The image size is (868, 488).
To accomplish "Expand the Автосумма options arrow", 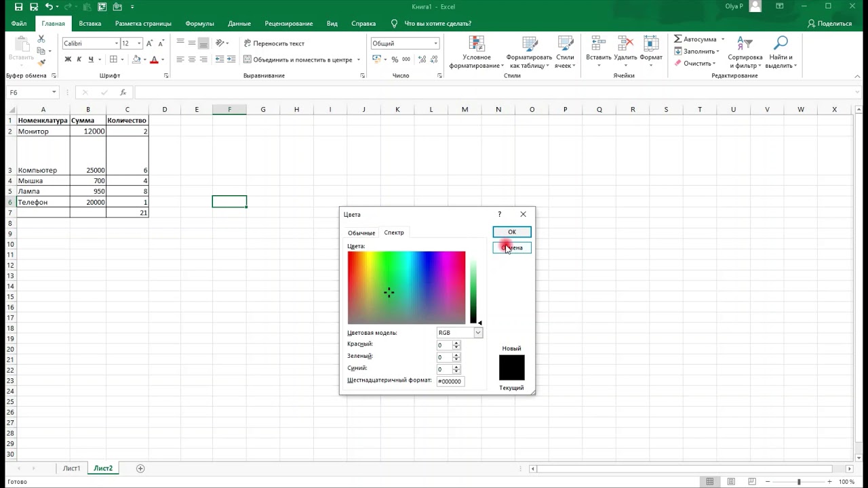I will 723,39.
